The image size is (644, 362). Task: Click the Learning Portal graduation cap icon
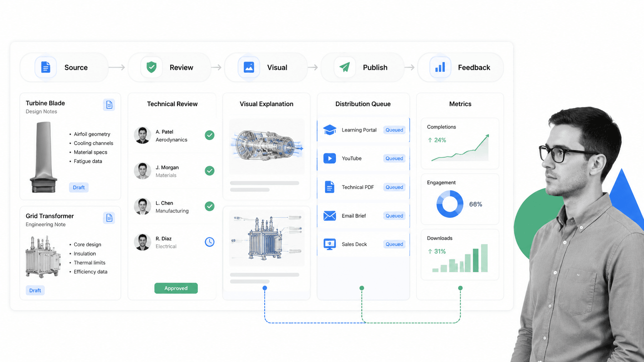pyautogui.click(x=330, y=130)
